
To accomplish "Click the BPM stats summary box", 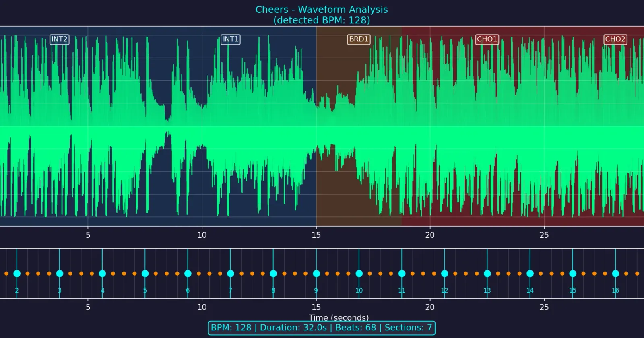I will click(322, 328).
